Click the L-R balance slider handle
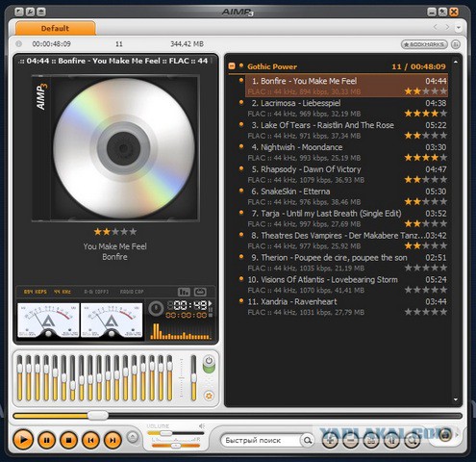476x462 pixels. tap(176, 446)
